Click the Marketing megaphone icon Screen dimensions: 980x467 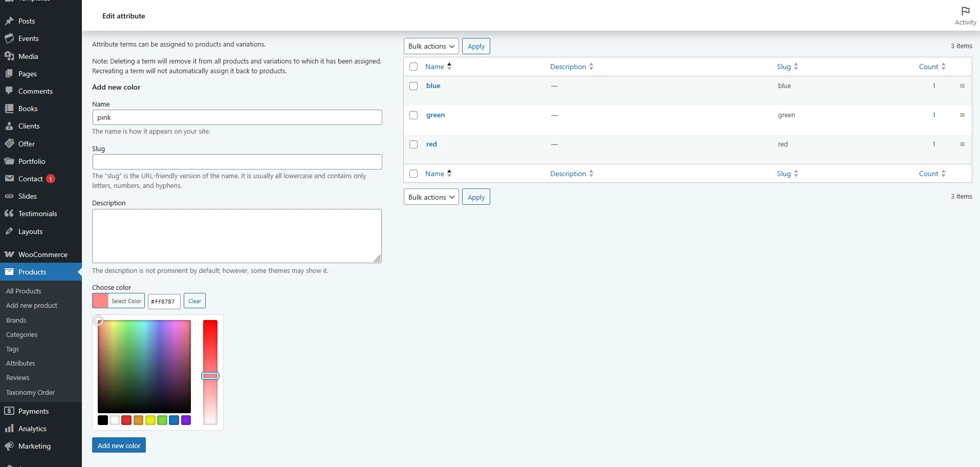(9, 446)
